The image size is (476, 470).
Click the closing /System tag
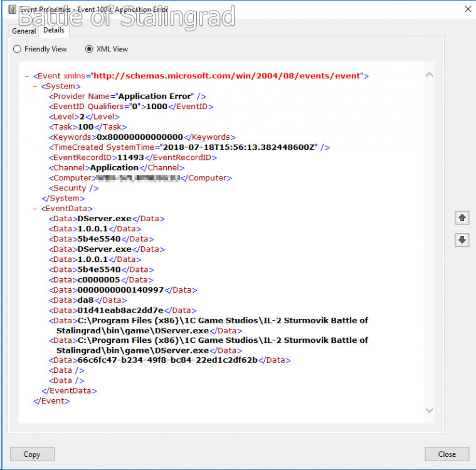click(x=63, y=199)
